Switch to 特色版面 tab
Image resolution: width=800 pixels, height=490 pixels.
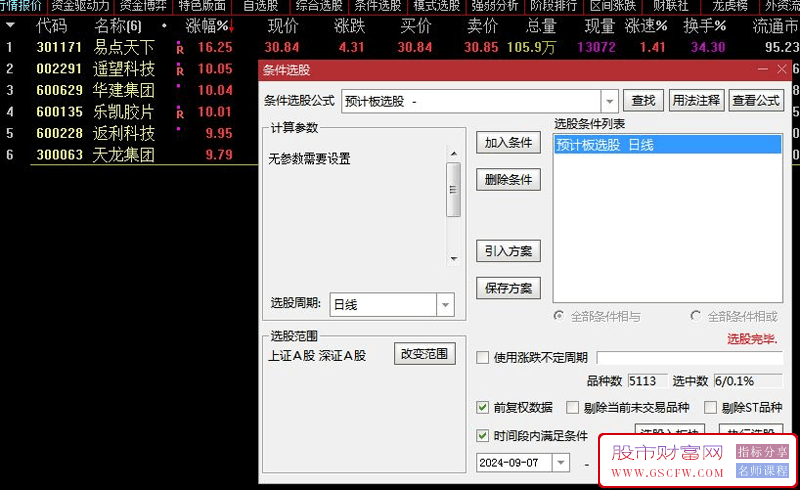pos(202,6)
